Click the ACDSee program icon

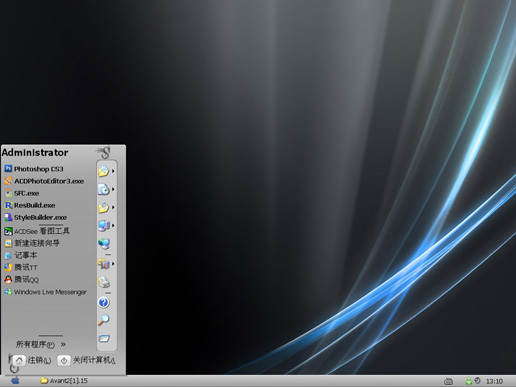coord(8,231)
